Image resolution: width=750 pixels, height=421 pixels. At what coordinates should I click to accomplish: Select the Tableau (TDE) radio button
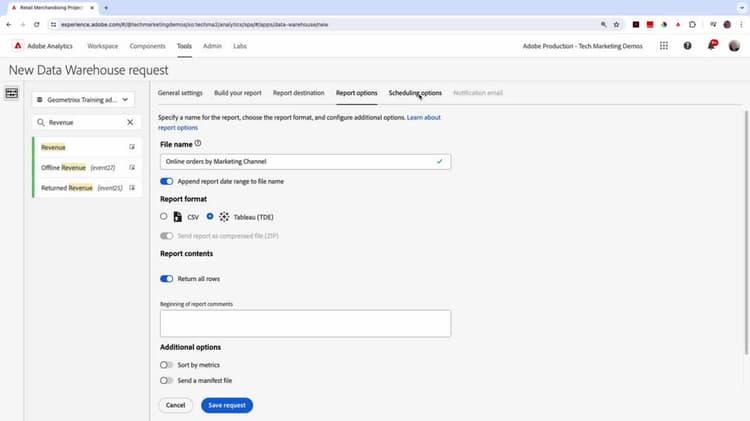210,217
